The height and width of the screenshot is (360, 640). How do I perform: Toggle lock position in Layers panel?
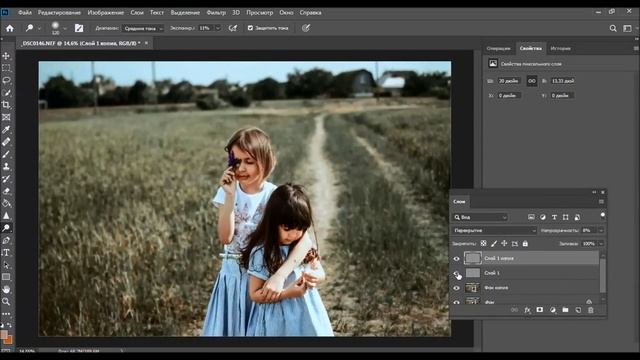504,244
